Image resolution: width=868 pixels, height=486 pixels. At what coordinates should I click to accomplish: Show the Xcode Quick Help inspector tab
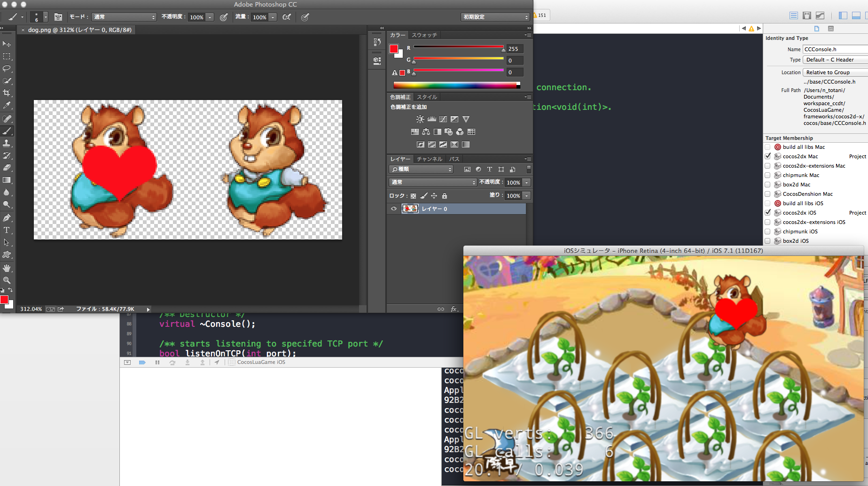[x=831, y=29]
